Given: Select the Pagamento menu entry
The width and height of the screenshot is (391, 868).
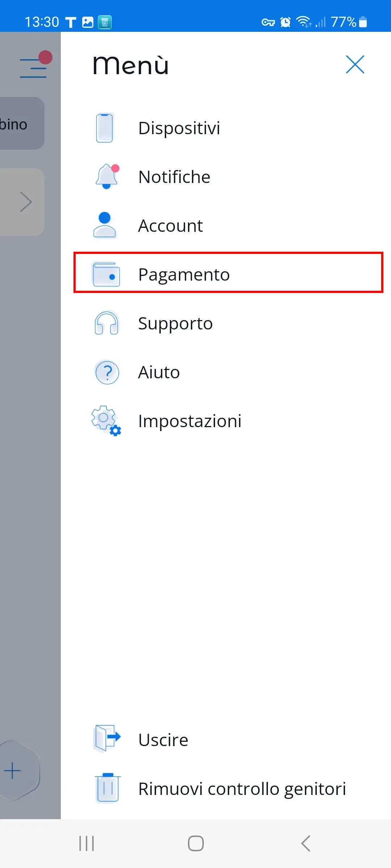Looking at the screenshot, I should click(184, 275).
